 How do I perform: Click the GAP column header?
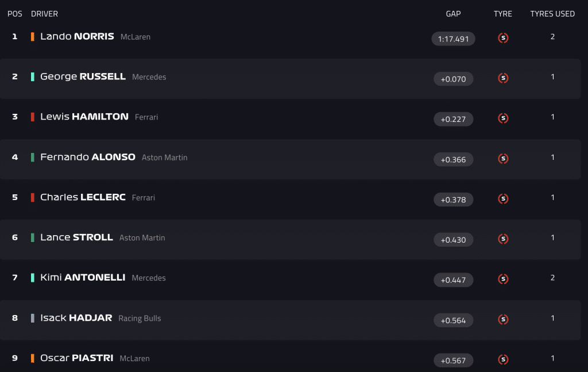click(453, 14)
